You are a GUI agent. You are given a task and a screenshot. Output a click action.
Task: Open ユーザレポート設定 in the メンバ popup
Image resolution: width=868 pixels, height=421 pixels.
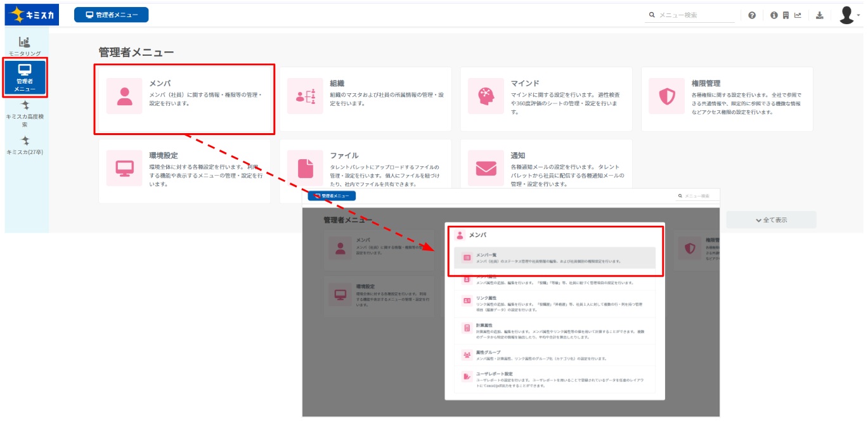pyautogui.click(x=555, y=380)
